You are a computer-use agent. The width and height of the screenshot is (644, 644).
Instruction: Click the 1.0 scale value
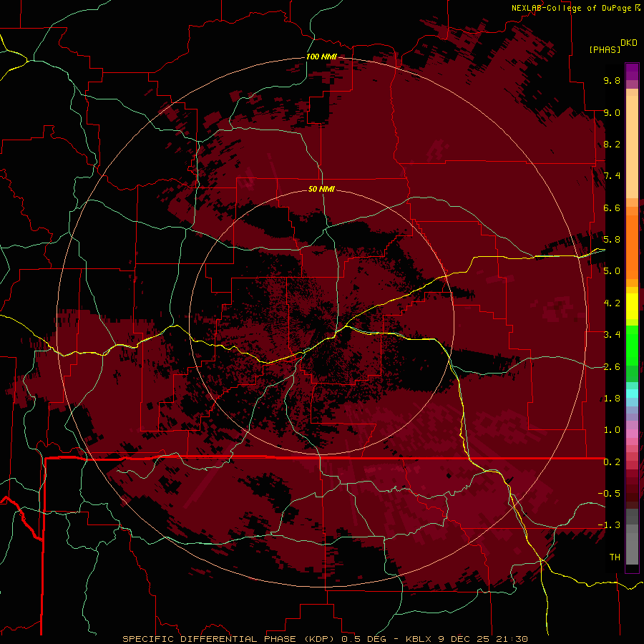(x=612, y=430)
